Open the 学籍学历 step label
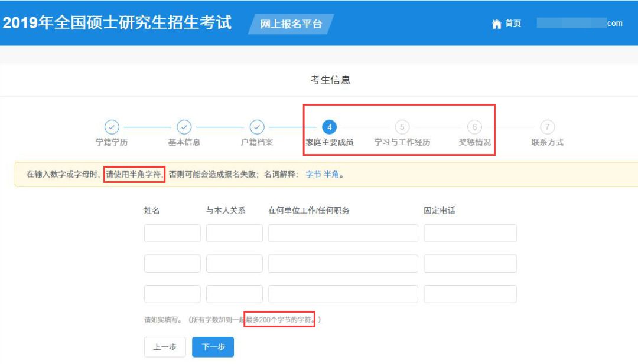 coord(112,142)
